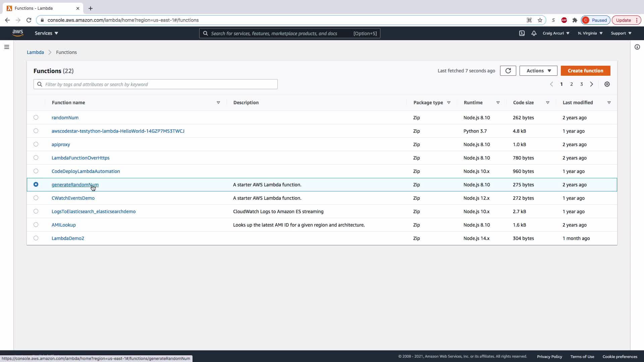The height and width of the screenshot is (362, 644).
Task: Open the CWatchEventsDemo function link
Action: coord(73,198)
